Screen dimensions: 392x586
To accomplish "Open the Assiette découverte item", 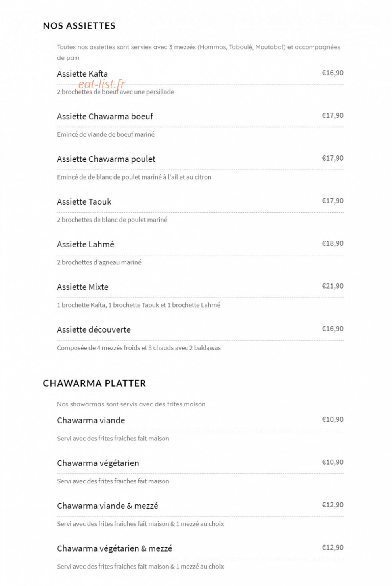I will coord(94,329).
